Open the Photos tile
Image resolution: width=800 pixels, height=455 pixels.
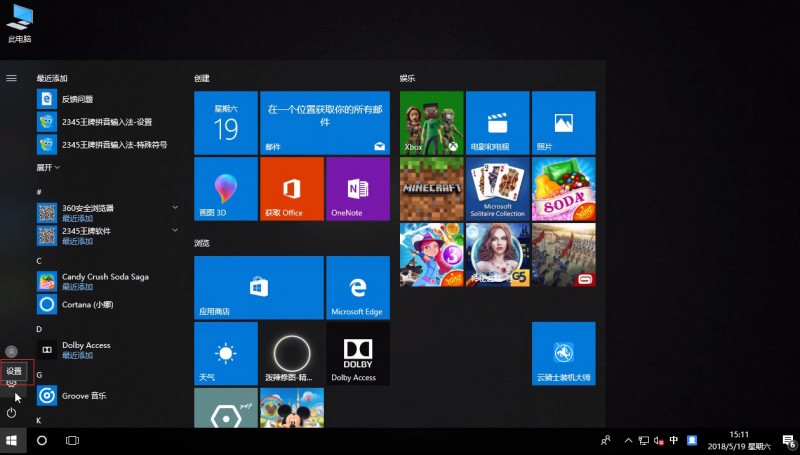(563, 123)
